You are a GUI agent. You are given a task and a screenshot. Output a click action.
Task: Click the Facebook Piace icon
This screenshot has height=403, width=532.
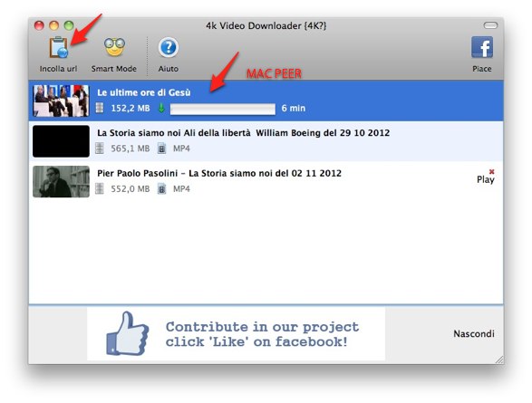482,47
